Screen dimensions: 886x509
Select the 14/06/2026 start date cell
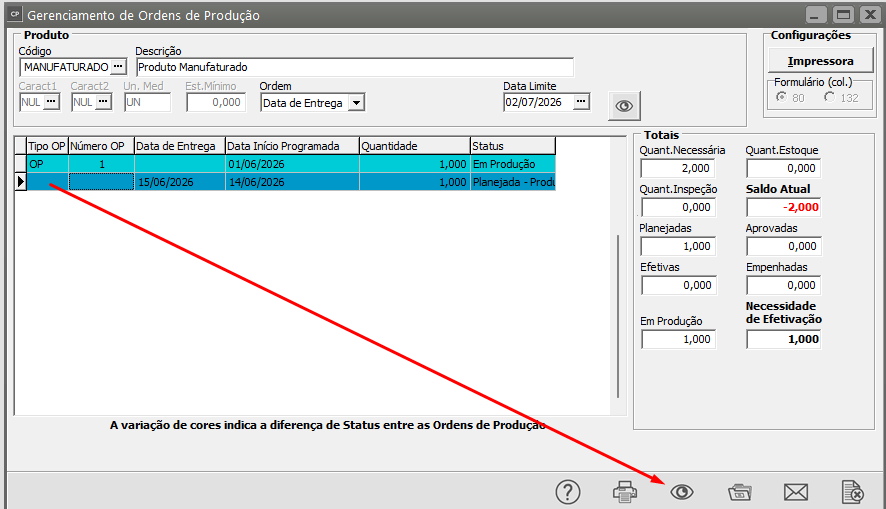[292, 182]
